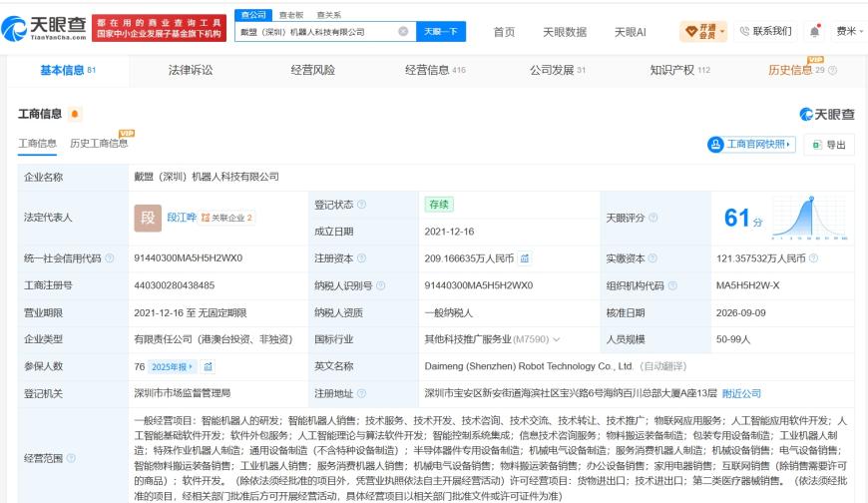Click the red 商业查询工具 banner
Screen dimensions: 868x503
pyautogui.click(x=159, y=28)
